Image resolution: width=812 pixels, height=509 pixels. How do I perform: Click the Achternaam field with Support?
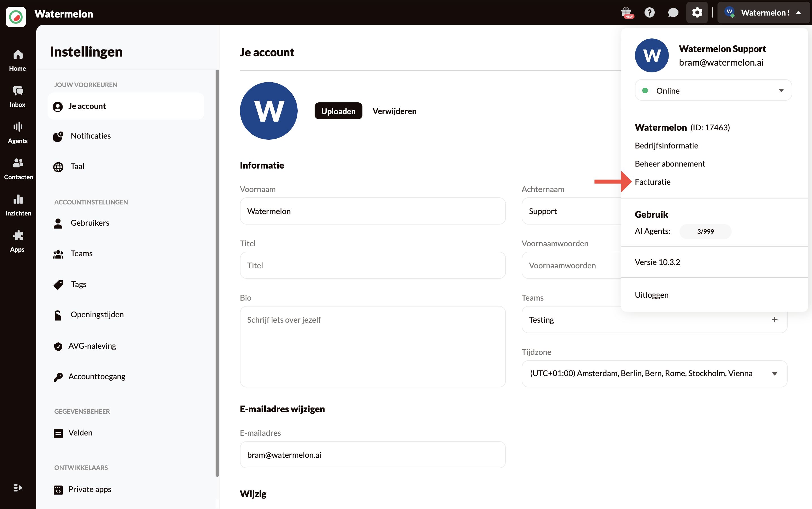pos(571,211)
